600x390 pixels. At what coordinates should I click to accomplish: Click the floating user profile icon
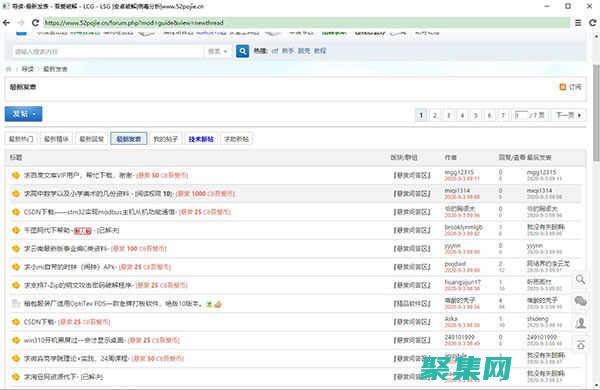pyautogui.click(x=580, y=323)
